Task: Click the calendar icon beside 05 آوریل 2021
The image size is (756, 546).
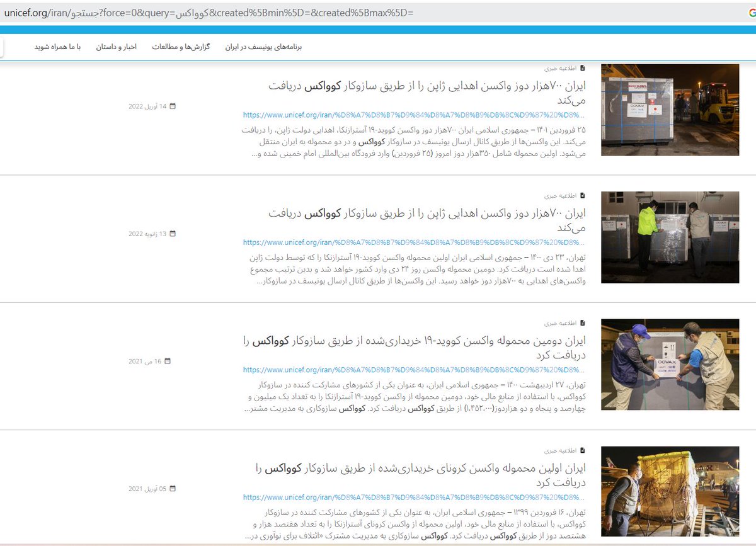Action: [x=173, y=489]
